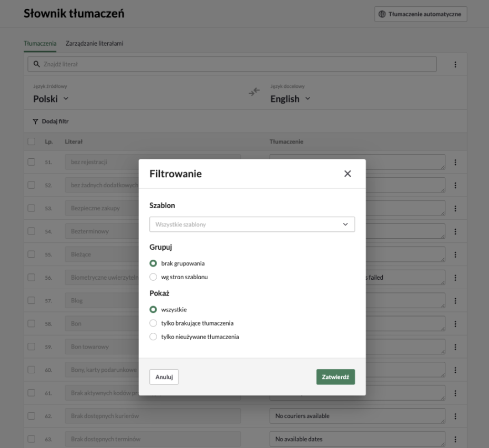
Task: Click the magnifier icon in search field
Action: (x=36, y=64)
